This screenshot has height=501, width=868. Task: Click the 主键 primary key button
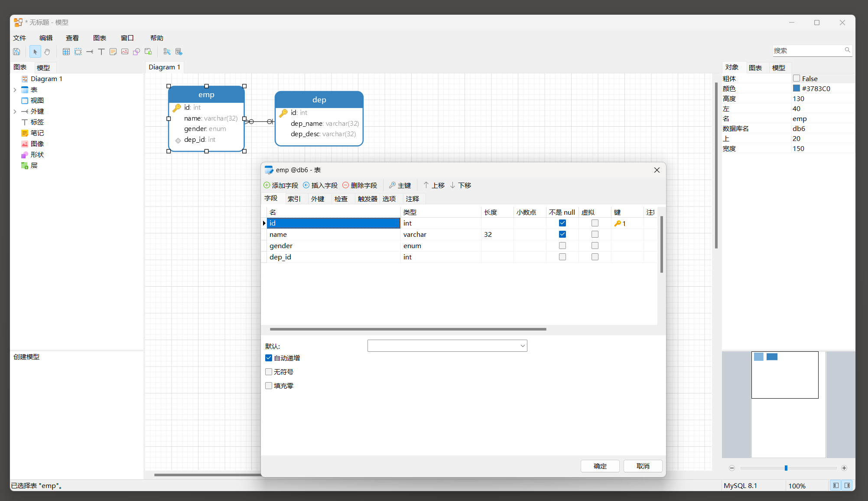pyautogui.click(x=400, y=185)
